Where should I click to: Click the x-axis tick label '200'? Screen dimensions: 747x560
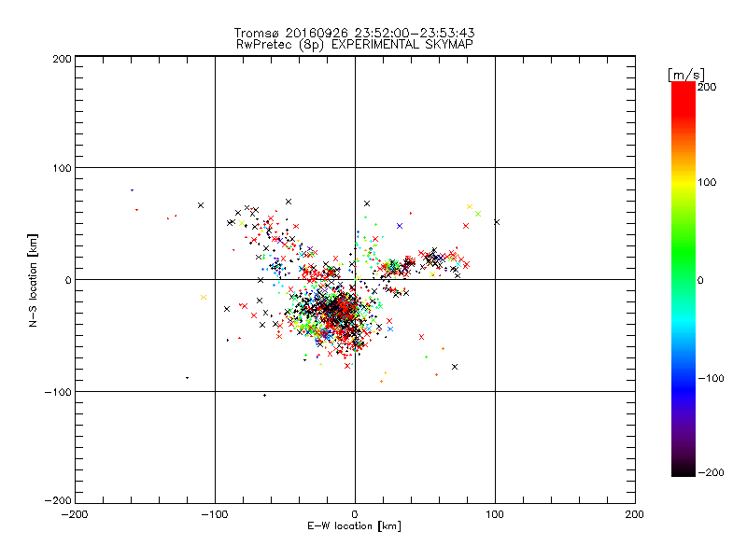(x=635, y=514)
